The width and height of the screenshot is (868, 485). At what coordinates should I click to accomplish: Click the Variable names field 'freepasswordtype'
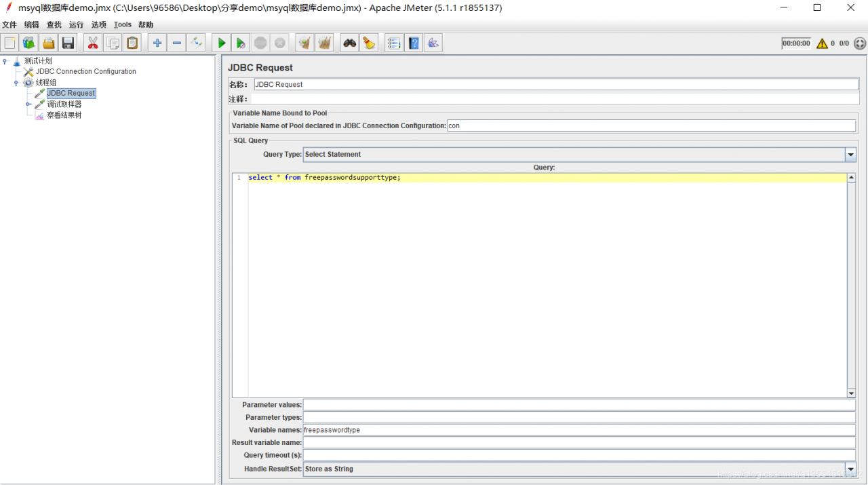pos(579,430)
